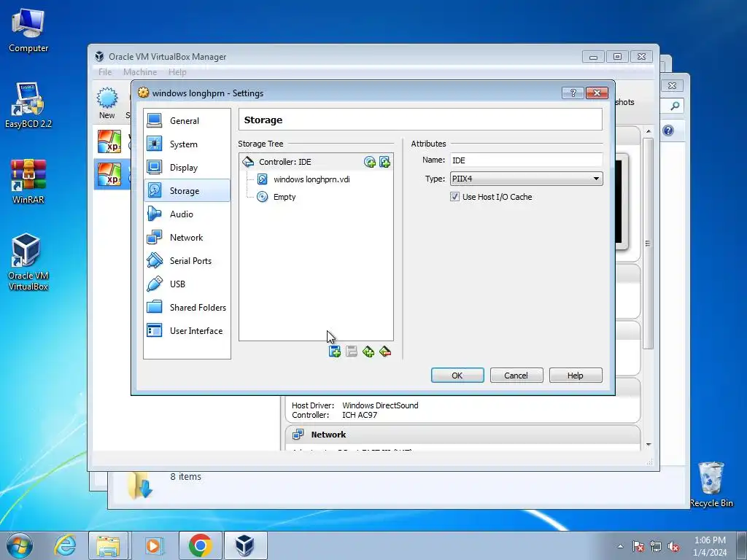Screen dimensions: 747x560
Task: Switch to VirtualBox taskbar button
Action: click(x=245, y=545)
